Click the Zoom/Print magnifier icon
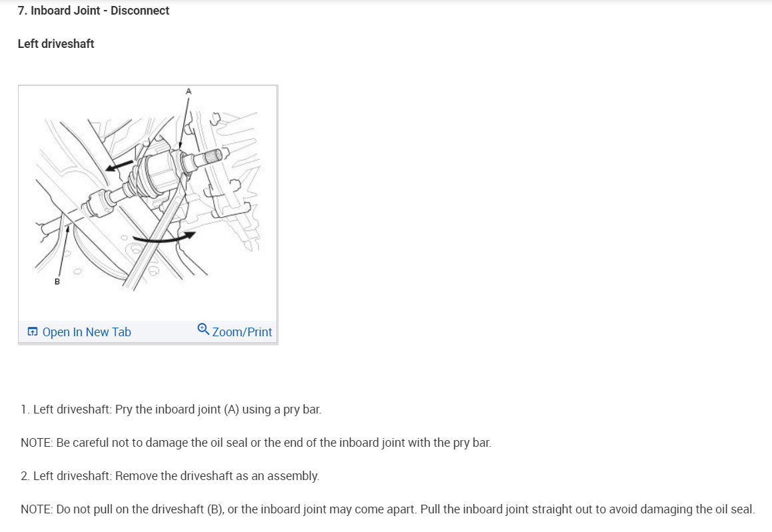 (203, 329)
